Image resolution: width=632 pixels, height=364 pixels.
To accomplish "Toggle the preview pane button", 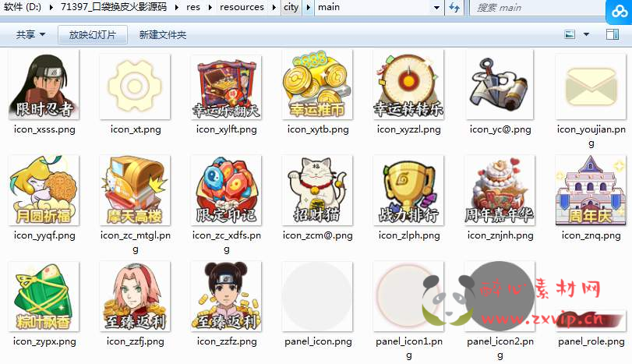I will click(x=612, y=35).
